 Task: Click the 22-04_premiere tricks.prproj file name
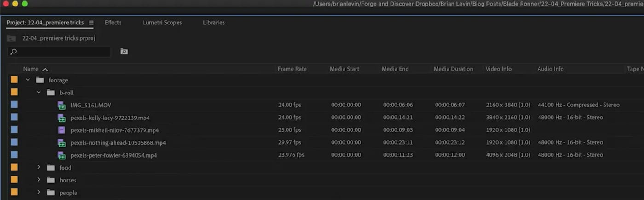59,39
